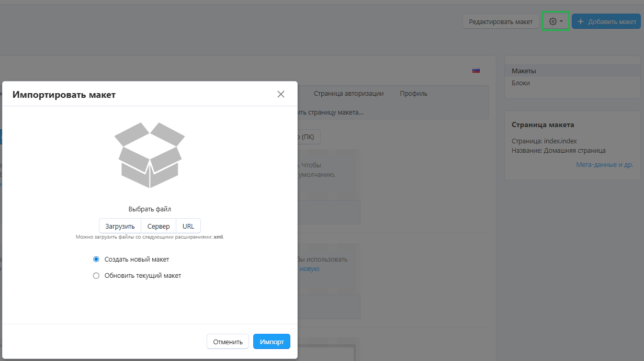Follow the новую link behind the dialog
The image size is (644, 361).
coord(309,269)
